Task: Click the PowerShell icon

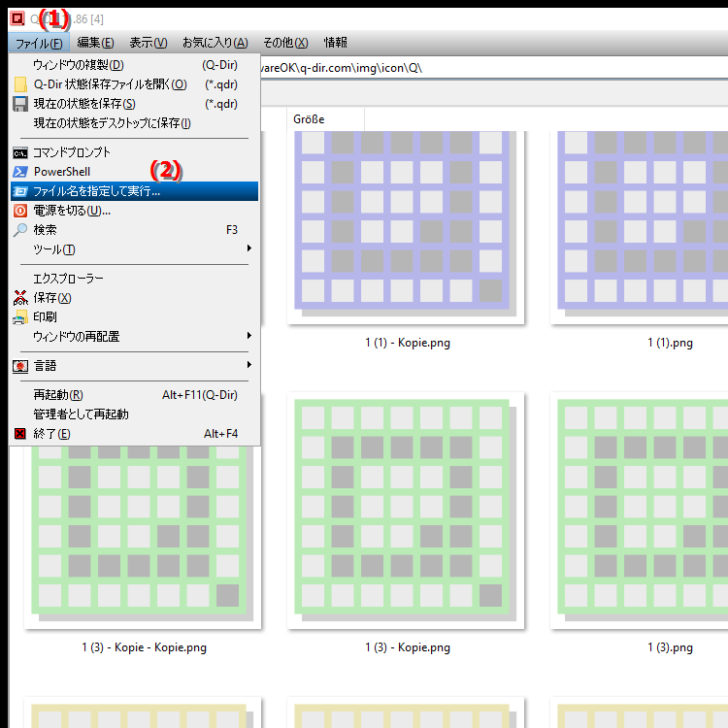Action: (x=20, y=172)
